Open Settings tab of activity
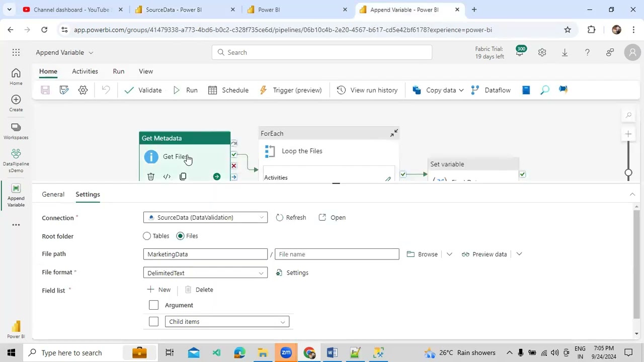Screen dimensions: 644x362 (88, 194)
